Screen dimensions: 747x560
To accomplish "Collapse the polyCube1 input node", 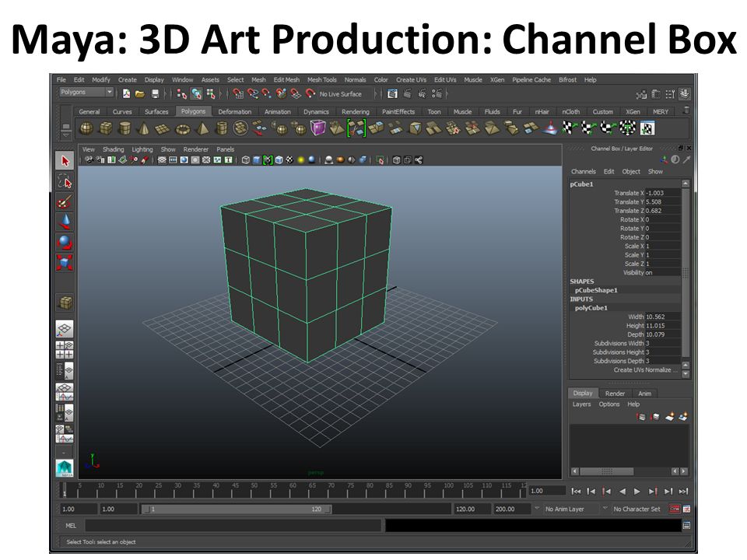I will coord(591,308).
